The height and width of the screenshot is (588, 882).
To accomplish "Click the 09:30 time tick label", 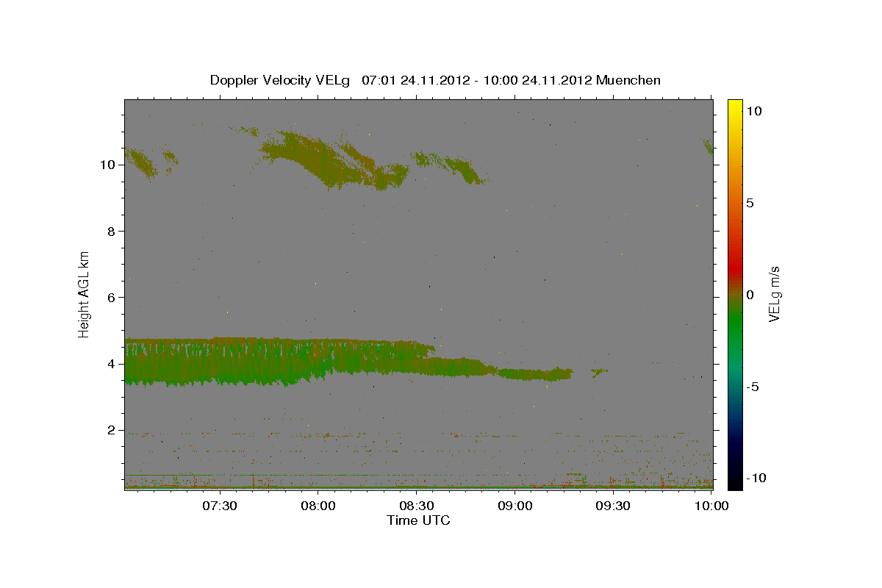I will click(x=613, y=506).
